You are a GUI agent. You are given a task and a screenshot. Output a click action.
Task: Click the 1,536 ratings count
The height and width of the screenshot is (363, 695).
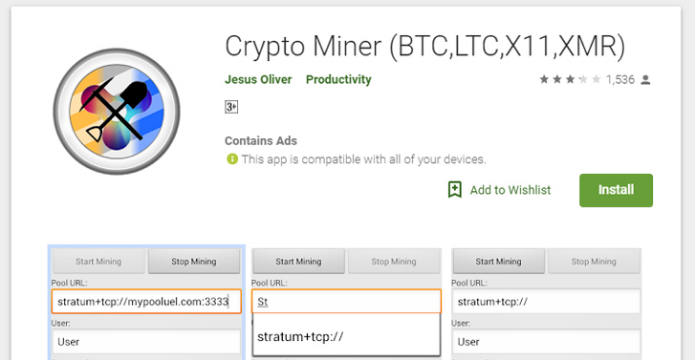(x=620, y=80)
